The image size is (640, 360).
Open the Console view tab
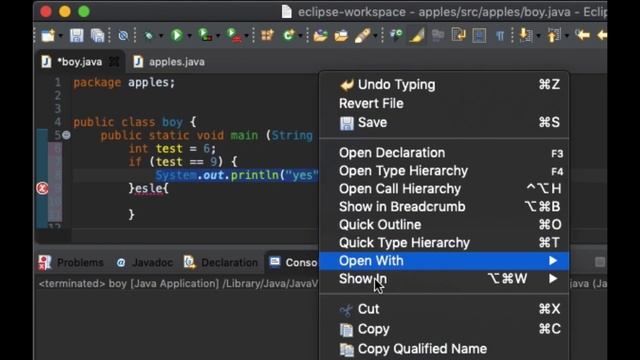click(x=294, y=262)
